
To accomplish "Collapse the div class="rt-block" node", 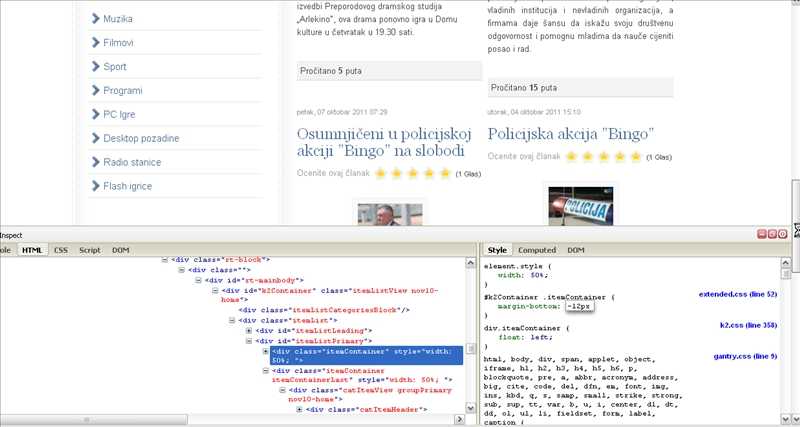I will pyautogui.click(x=164, y=260).
